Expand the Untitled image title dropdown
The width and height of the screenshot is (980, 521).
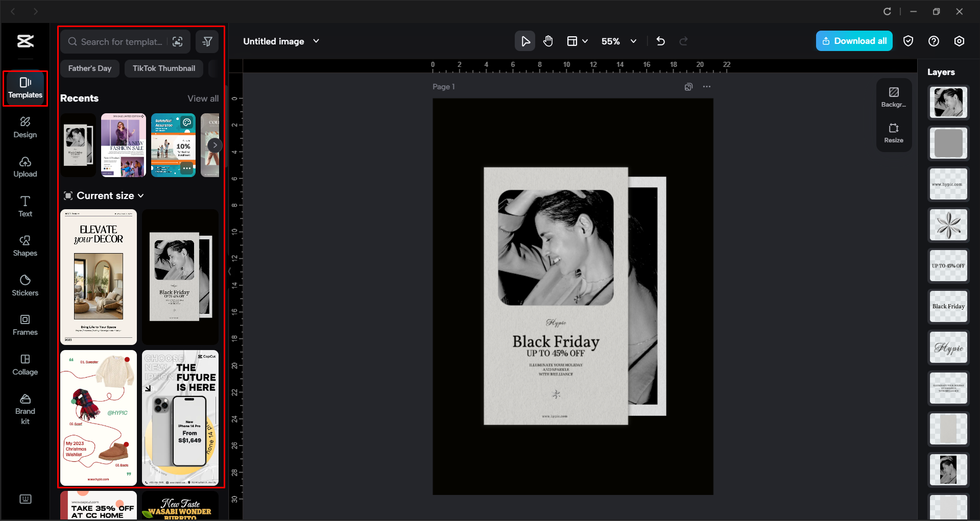pyautogui.click(x=316, y=41)
